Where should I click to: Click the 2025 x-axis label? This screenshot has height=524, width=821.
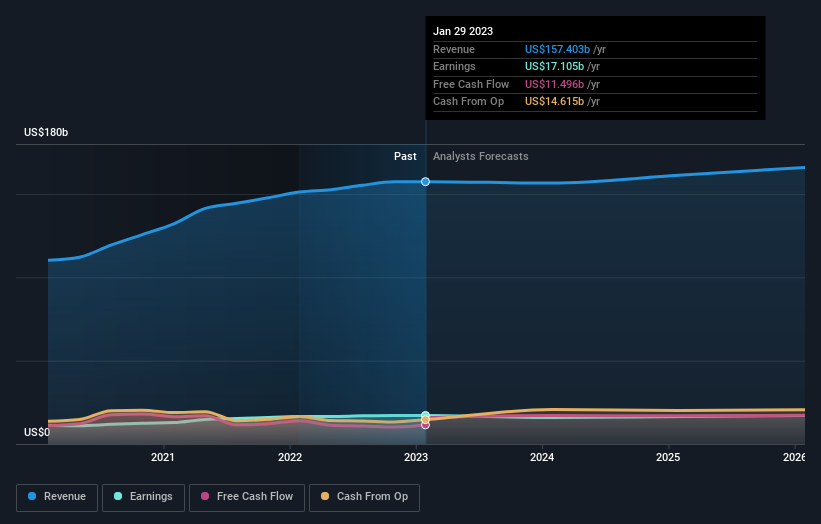pos(668,457)
